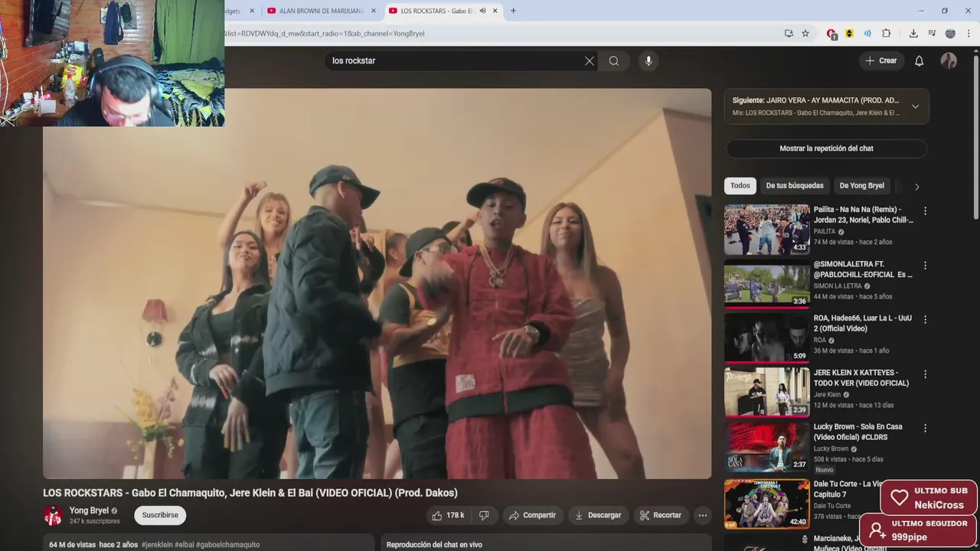Open the YouTube account avatar menu
The width and height of the screenshot is (980, 551).
pos(949,61)
